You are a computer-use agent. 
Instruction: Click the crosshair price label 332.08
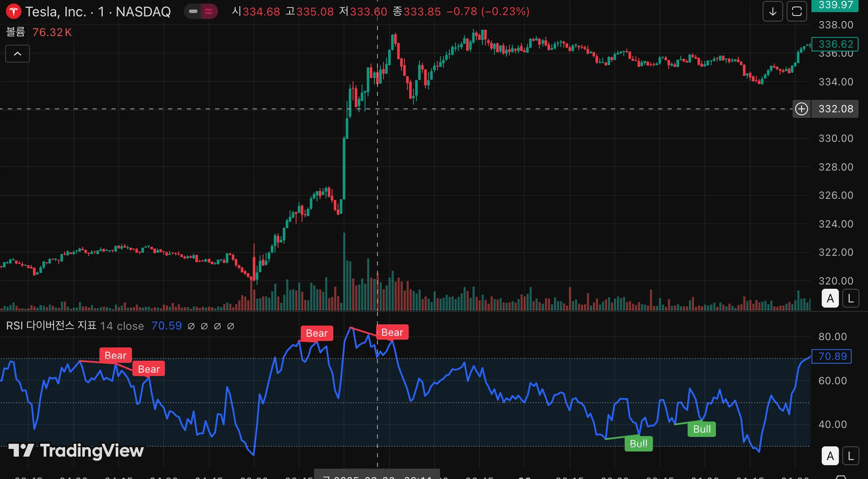coord(835,109)
